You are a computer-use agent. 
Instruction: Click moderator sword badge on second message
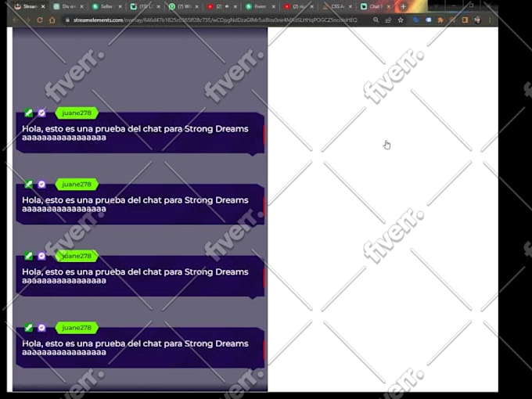coord(28,184)
